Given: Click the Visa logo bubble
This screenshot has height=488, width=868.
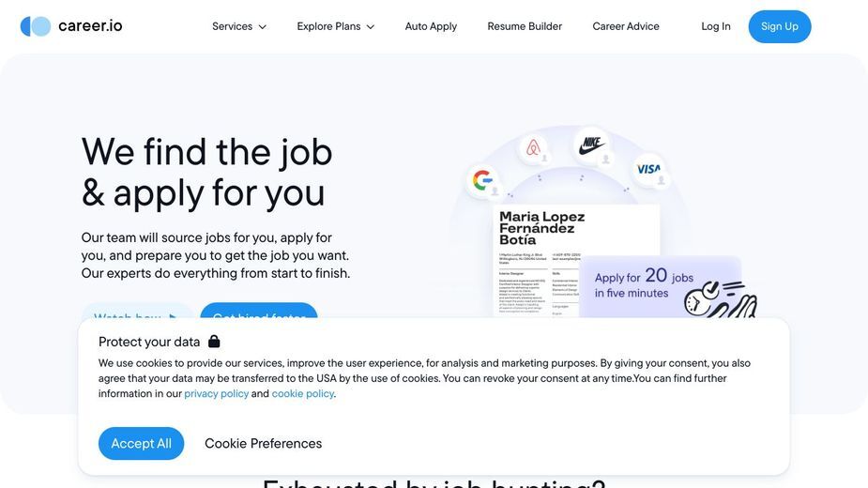Looking at the screenshot, I should point(648,169).
